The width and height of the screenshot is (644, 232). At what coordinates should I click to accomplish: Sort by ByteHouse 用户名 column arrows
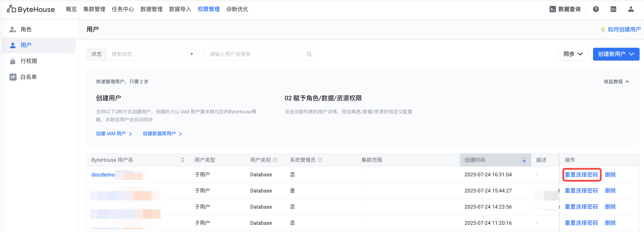tap(183, 160)
